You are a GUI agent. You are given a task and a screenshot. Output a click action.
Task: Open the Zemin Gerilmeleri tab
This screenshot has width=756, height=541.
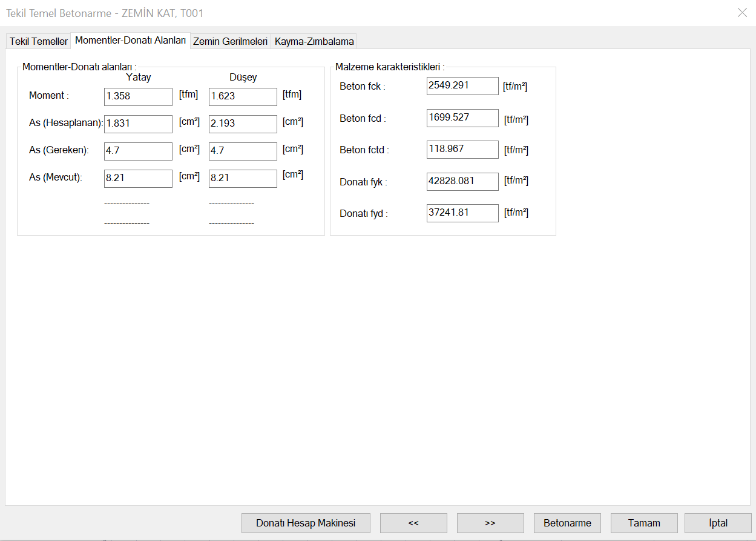[230, 41]
